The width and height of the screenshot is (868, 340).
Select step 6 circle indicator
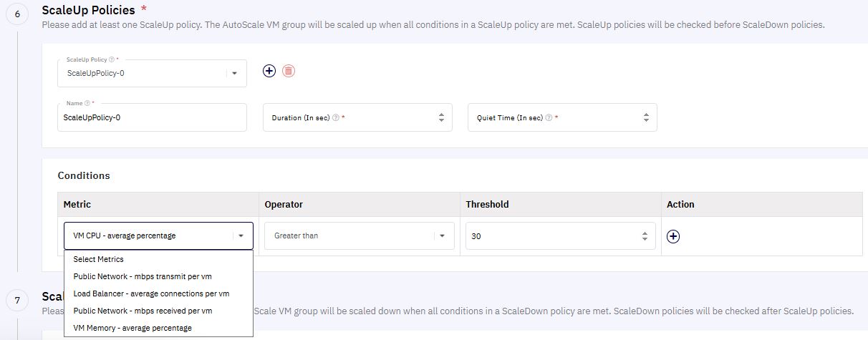[17, 15]
